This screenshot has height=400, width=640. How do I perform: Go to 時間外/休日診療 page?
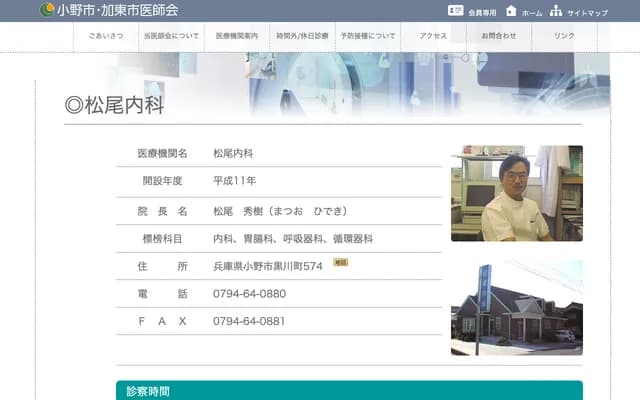pyautogui.click(x=302, y=36)
